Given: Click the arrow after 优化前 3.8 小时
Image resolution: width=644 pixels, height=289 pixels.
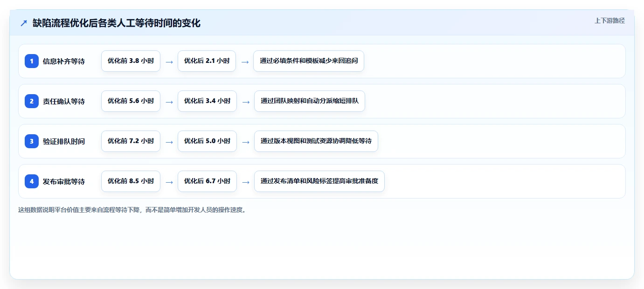Looking at the screenshot, I should coord(169,62).
